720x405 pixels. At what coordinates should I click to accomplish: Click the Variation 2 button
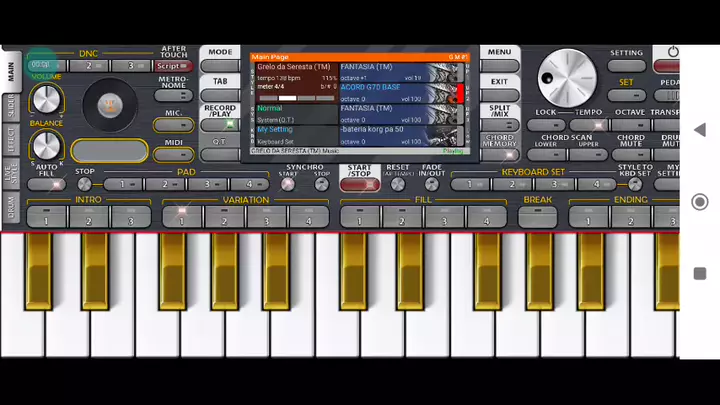224,216
